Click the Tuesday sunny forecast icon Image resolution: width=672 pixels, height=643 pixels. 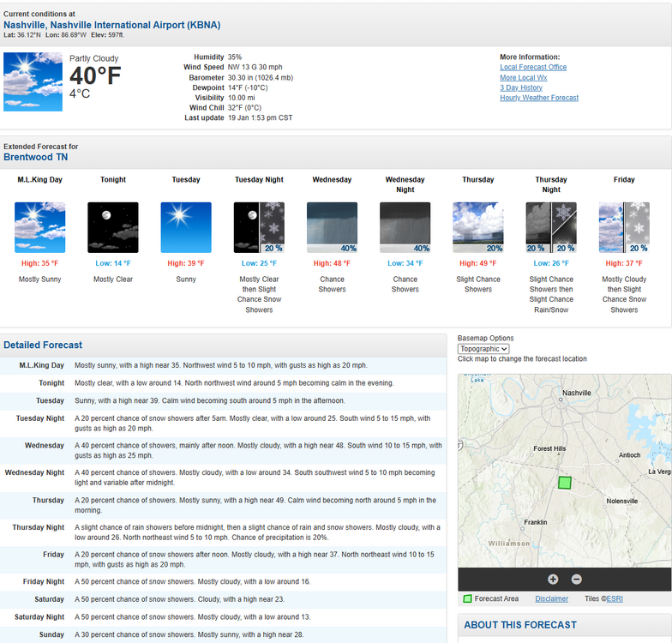pos(186,227)
